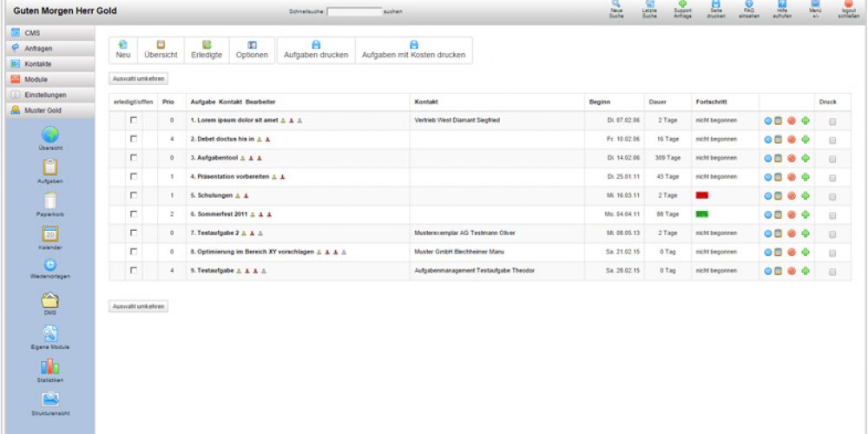Select Aufgaben mit Kosten drucken

click(413, 49)
